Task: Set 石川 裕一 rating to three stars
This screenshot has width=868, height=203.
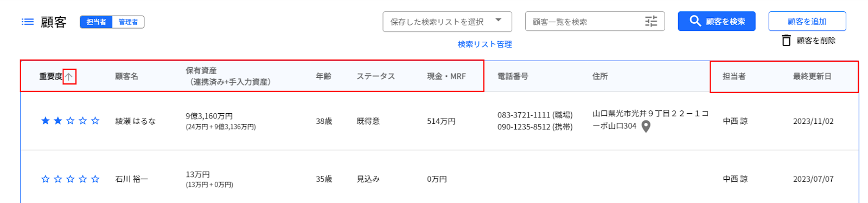Action: (x=71, y=179)
